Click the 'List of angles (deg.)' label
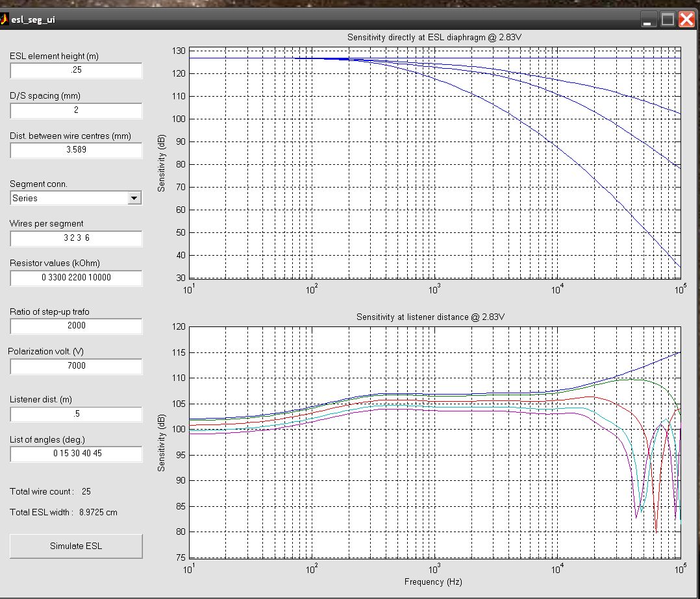700x599 pixels. (x=47, y=440)
